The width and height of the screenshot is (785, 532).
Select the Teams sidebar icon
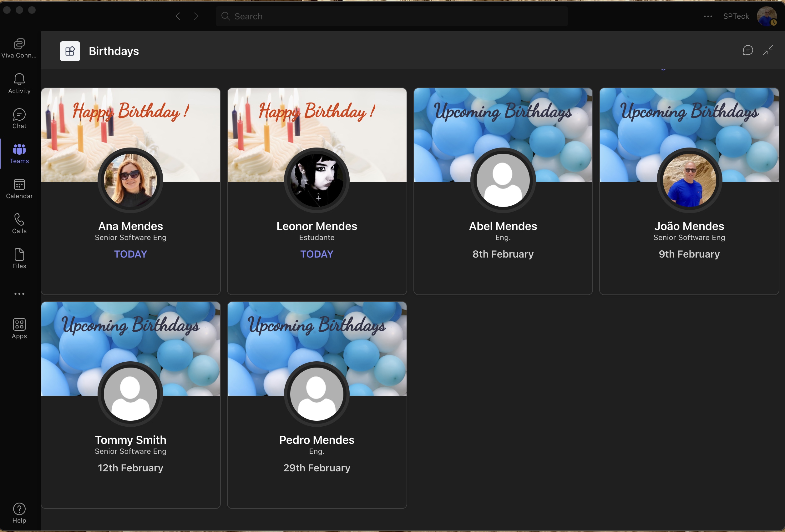coord(19,153)
